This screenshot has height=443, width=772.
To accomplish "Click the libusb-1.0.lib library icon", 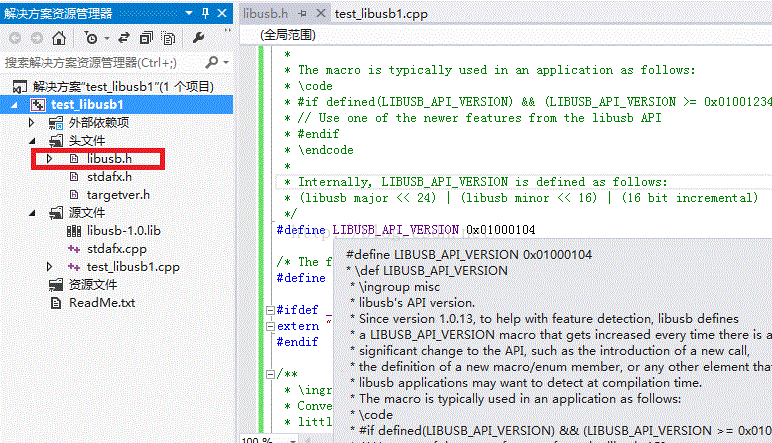I will point(74,231).
